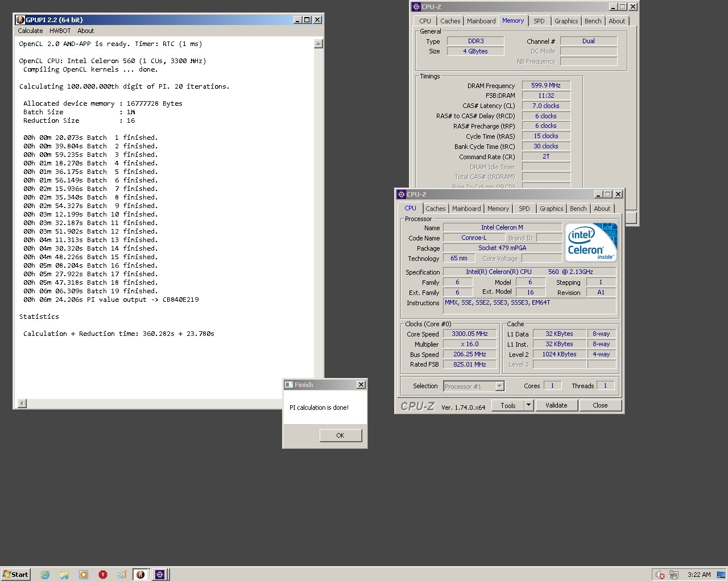728x582 pixels.
Task: Click the memory Size field 4 GBytes
Action: (475, 51)
